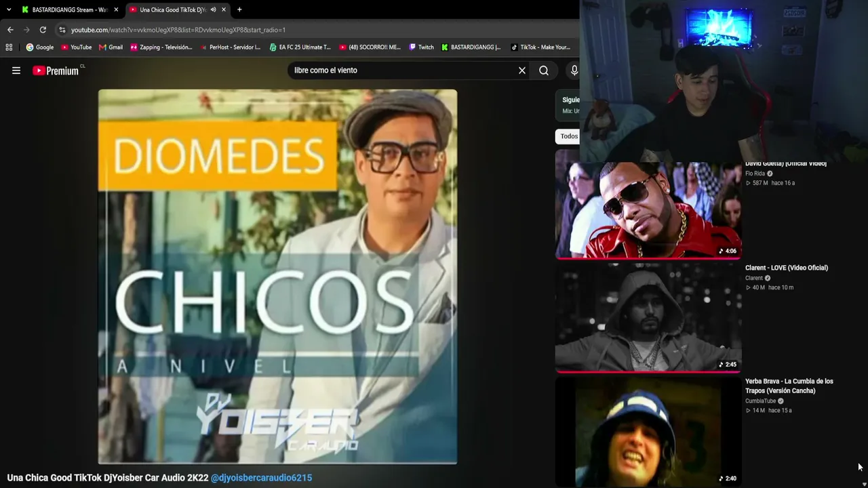The image size is (868, 488).
Task: Clear the search text with X
Action: 522,70
